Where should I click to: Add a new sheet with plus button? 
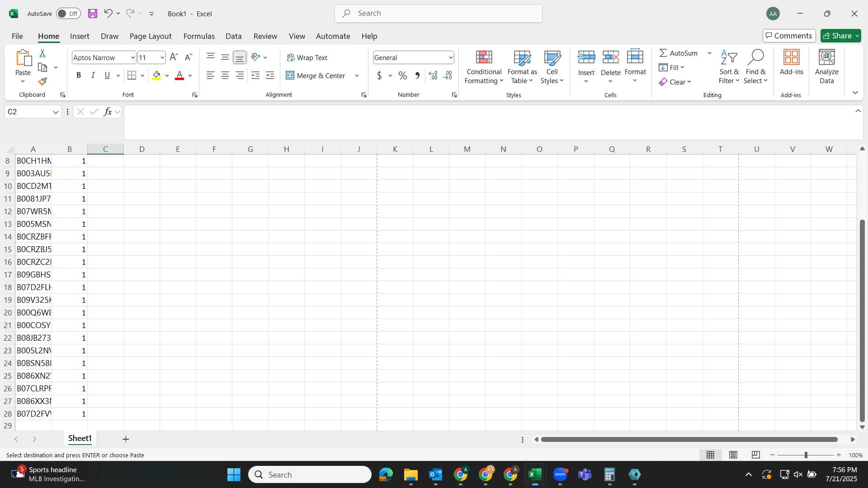[126, 439]
